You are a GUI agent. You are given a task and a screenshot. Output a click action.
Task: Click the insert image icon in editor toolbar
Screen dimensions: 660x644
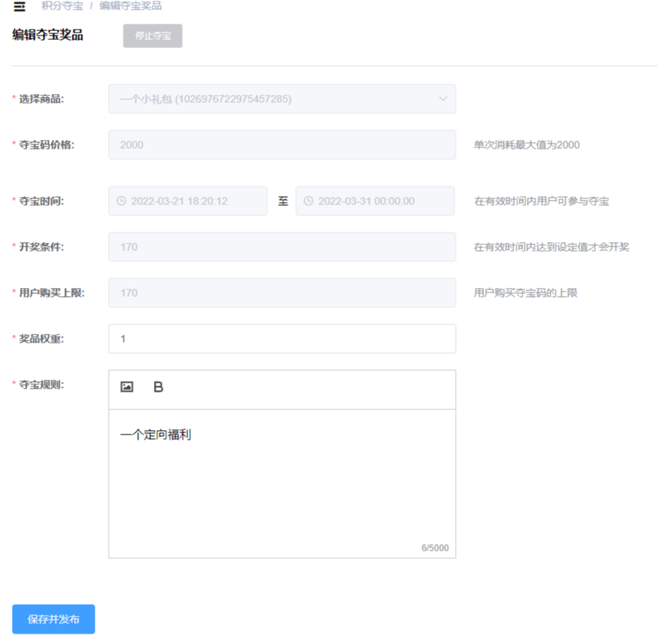point(127,387)
